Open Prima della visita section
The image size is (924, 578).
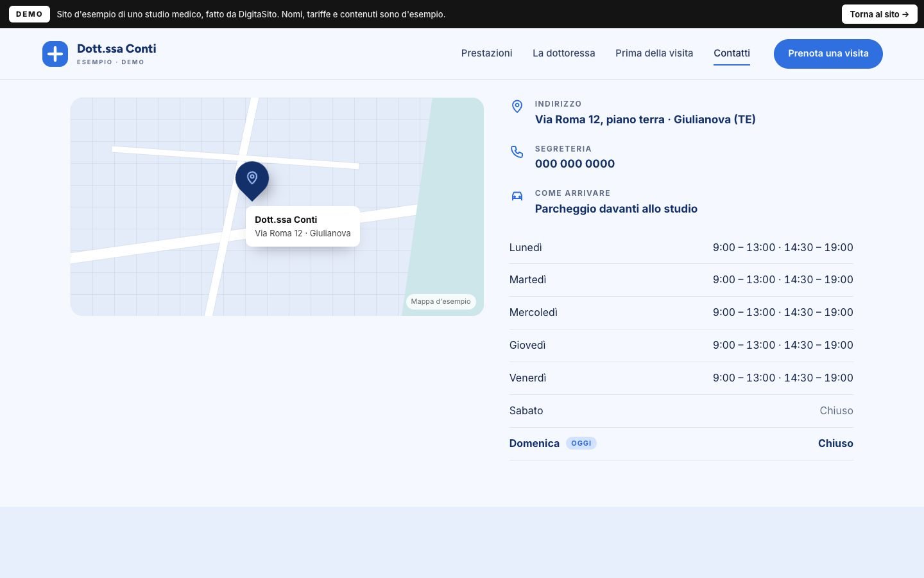(x=654, y=53)
